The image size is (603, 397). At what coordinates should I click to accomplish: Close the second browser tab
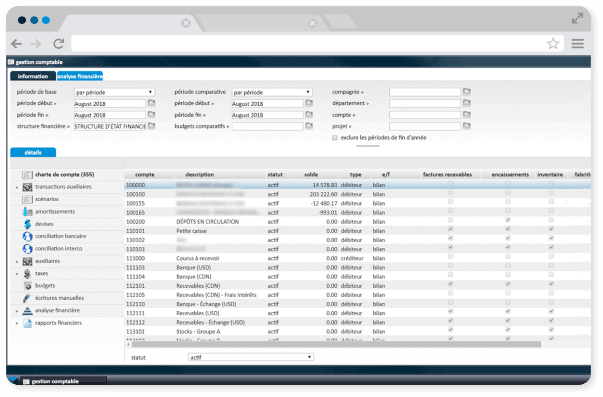(313, 23)
